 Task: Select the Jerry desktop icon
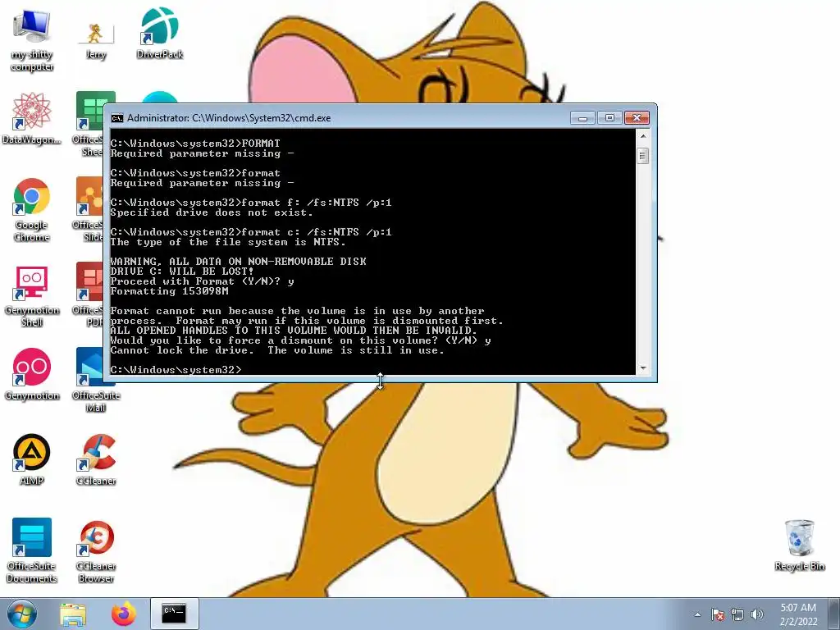click(96, 40)
